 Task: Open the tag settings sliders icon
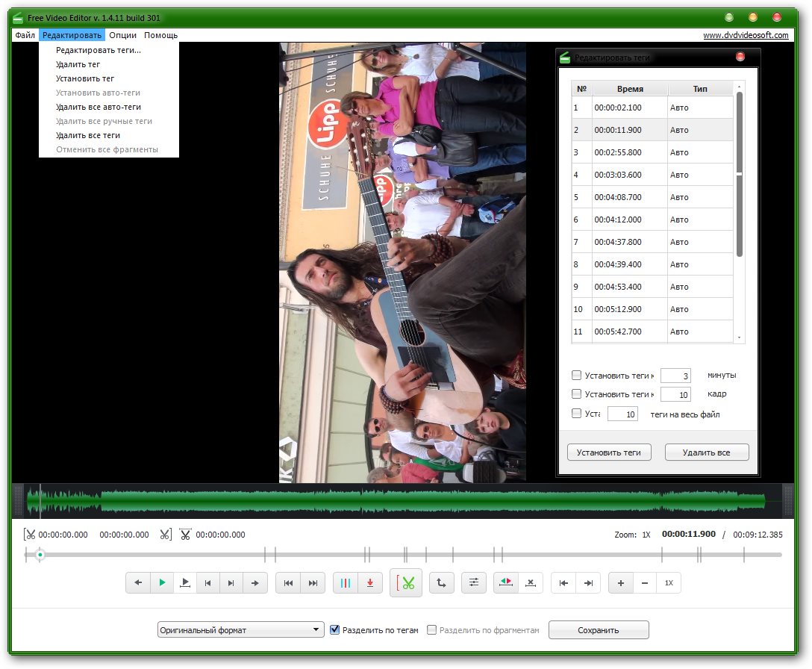(x=474, y=583)
